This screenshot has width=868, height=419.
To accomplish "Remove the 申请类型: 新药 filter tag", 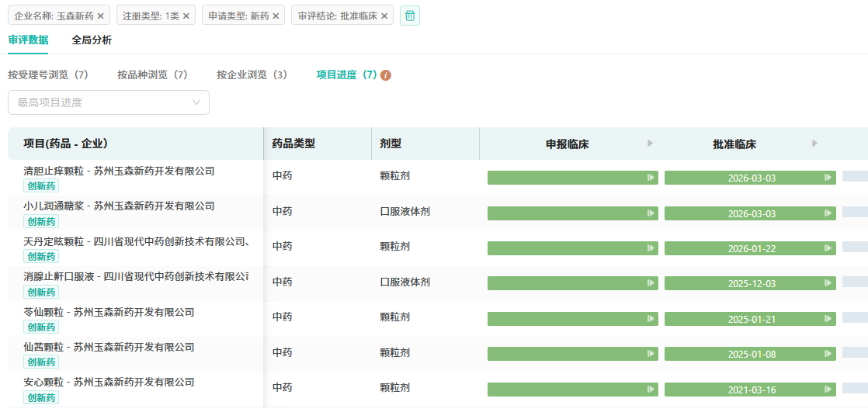I will coord(276,16).
